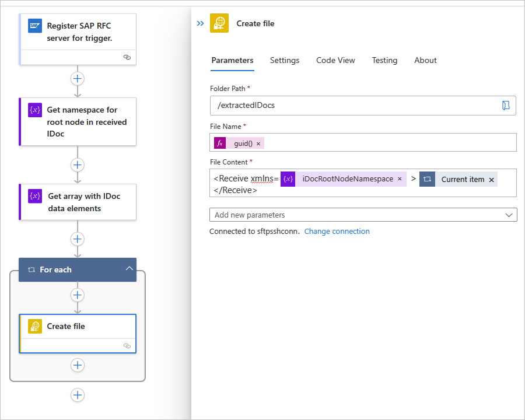525x420 pixels.
Task: Click connection link icon on Create file card
Action: click(x=127, y=346)
